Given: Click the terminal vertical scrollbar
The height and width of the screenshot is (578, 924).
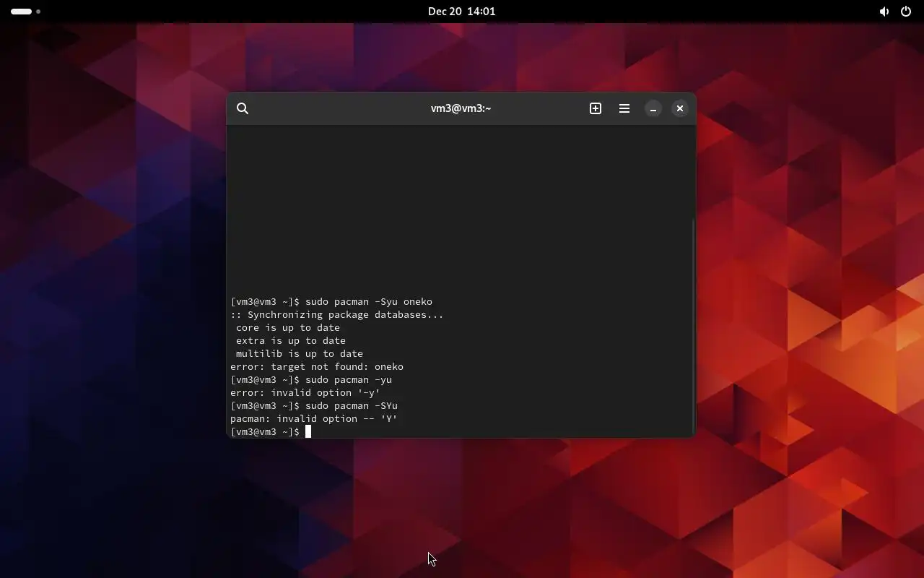Looking at the screenshot, I should tap(693, 325).
